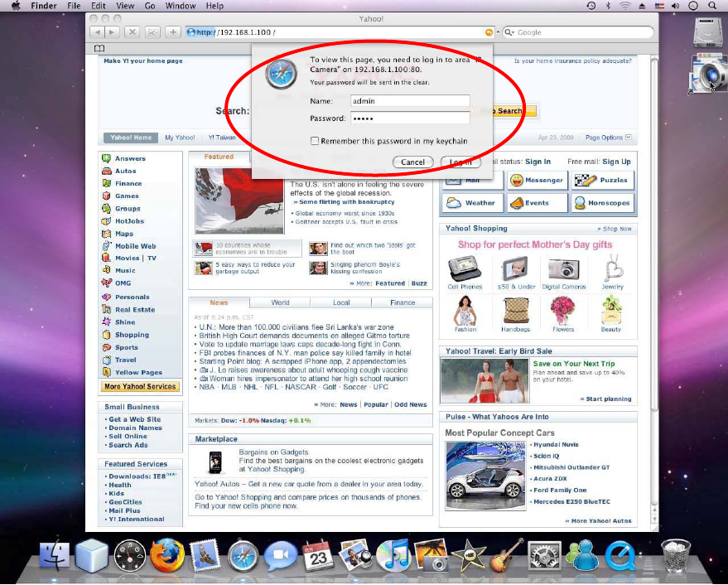Click the More Yahoo! Services button
Image resolution: width=728 pixels, height=585 pixels.
click(140, 386)
